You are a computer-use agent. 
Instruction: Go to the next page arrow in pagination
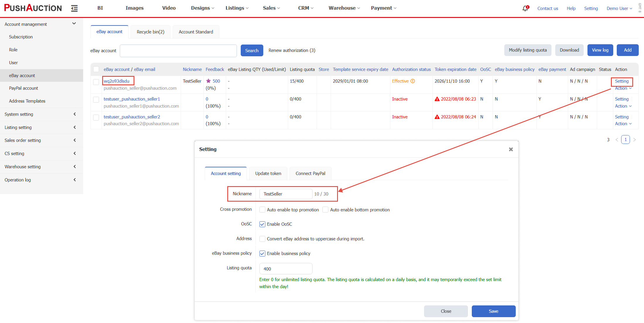634,140
